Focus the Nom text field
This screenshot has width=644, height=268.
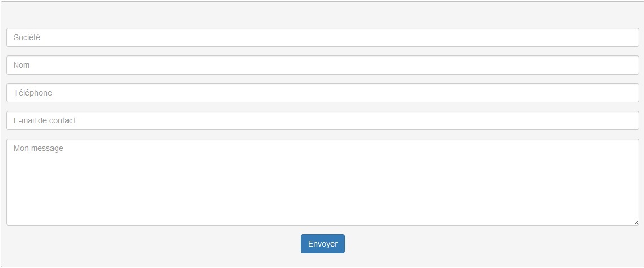click(322, 65)
